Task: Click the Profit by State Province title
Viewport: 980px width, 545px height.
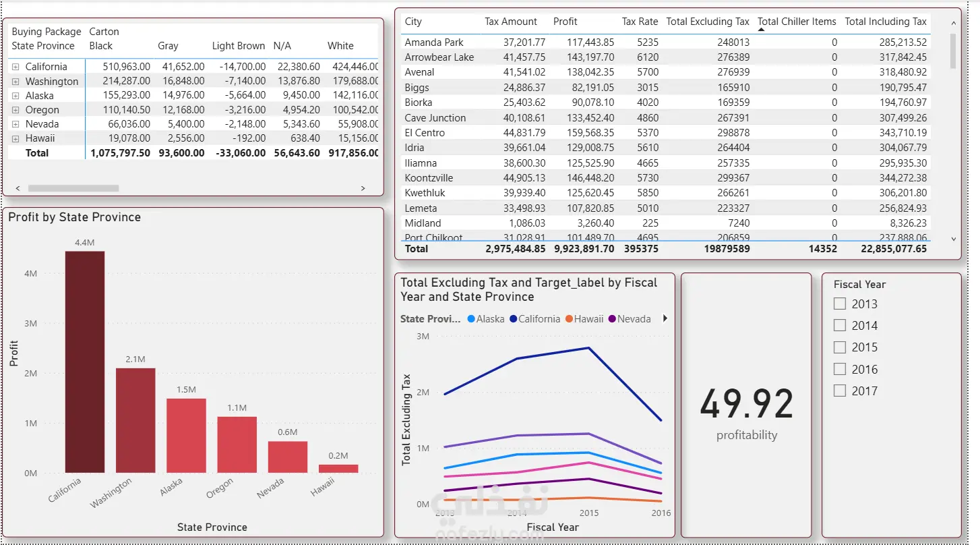Action: (x=75, y=217)
